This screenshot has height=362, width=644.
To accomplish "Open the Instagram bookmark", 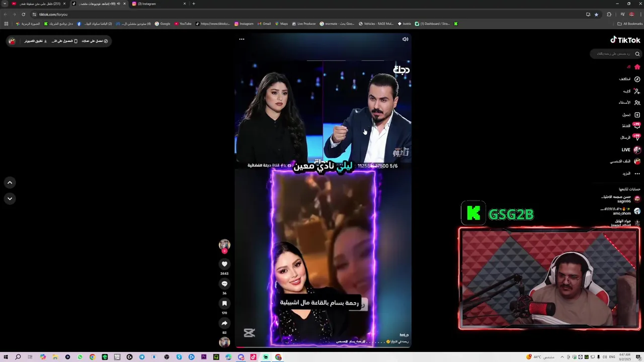I will [x=244, y=24].
